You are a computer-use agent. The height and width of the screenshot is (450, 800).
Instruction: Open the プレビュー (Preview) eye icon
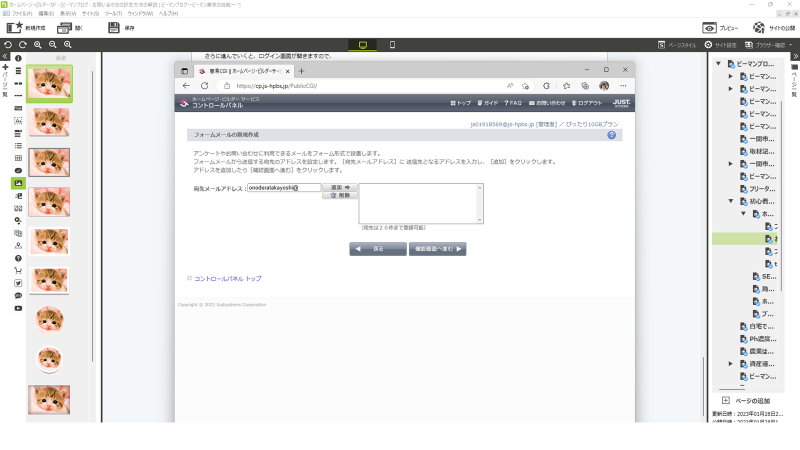(x=709, y=28)
